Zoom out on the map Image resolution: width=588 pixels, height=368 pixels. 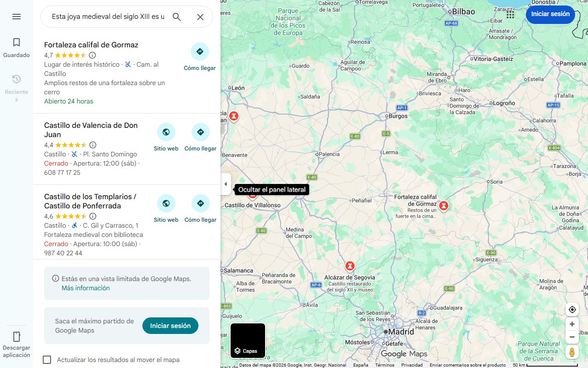tap(572, 337)
